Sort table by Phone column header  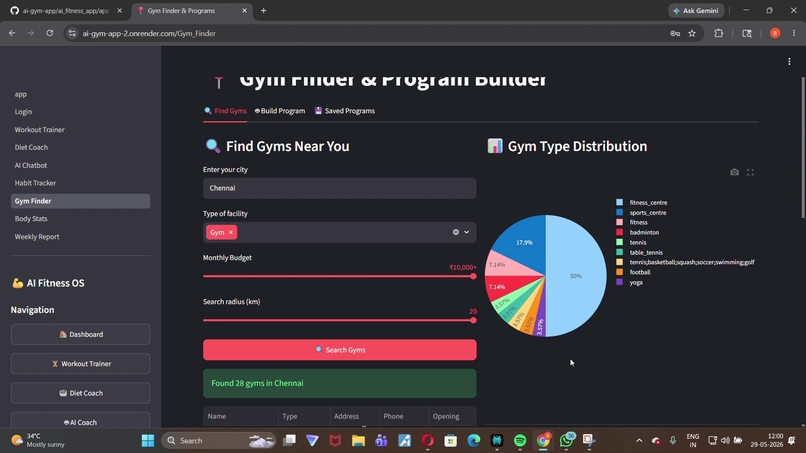point(404,416)
